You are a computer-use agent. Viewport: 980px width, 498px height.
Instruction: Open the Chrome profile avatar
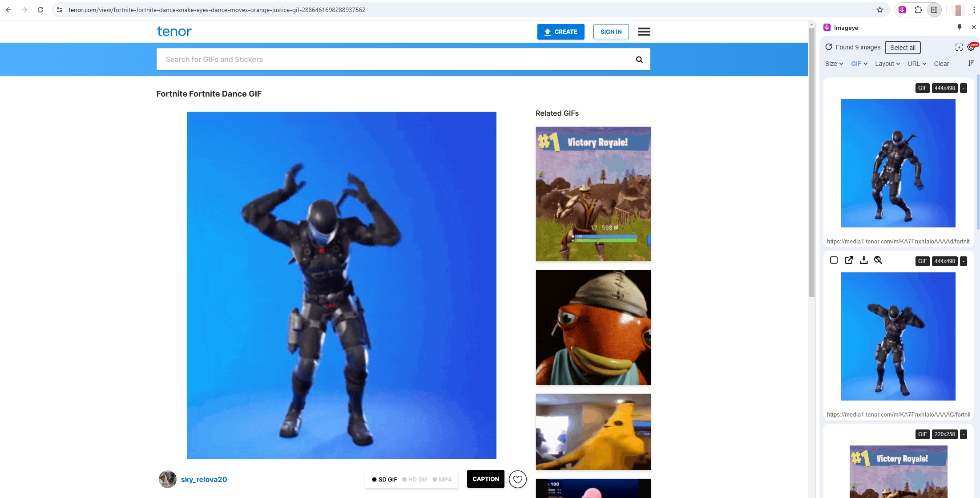click(958, 10)
